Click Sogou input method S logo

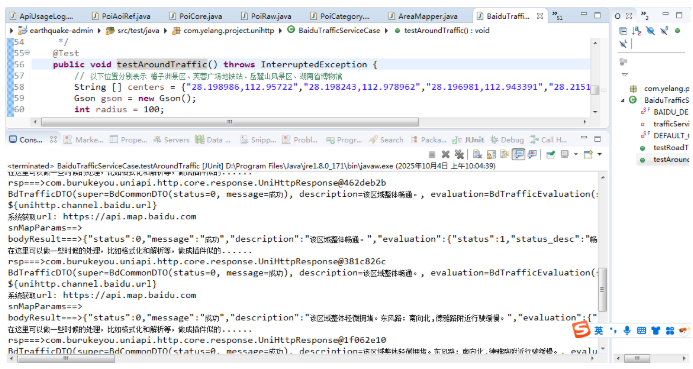tap(581, 330)
